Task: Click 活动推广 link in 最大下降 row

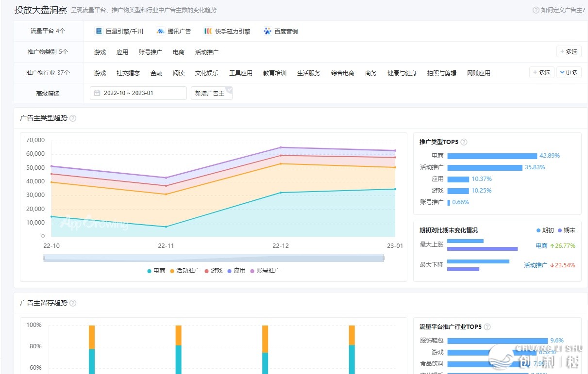Action: (536, 265)
